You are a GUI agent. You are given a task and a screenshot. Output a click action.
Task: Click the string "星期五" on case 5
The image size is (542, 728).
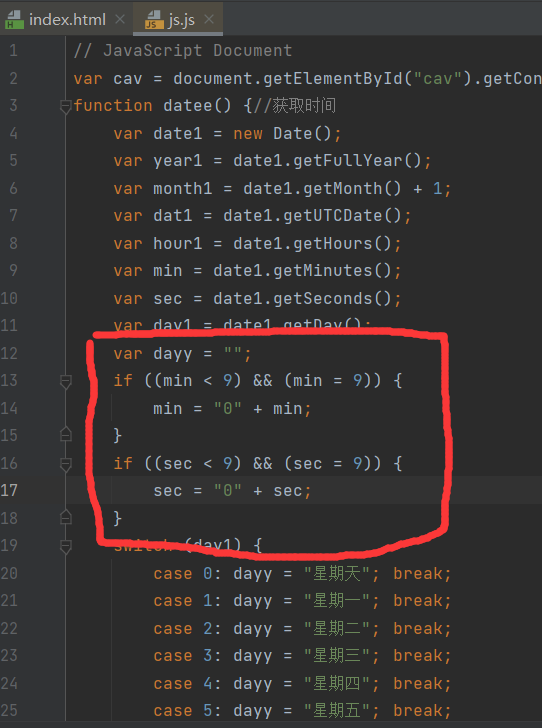(337, 710)
